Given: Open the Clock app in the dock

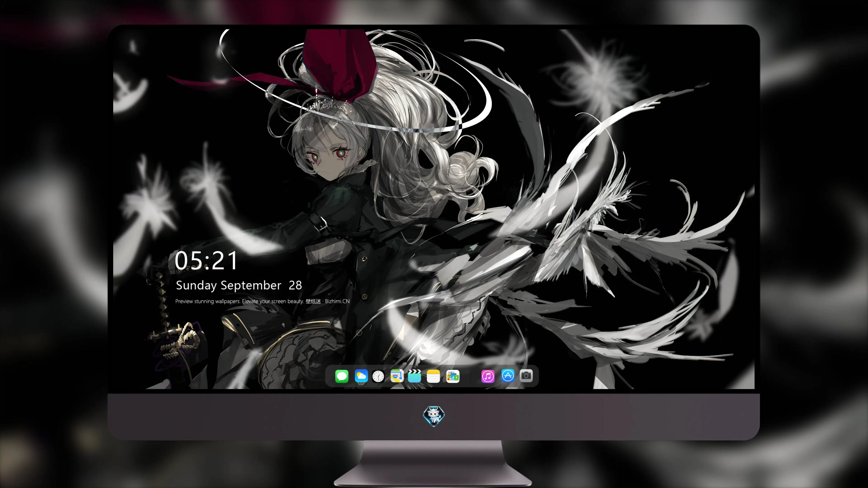Looking at the screenshot, I should pyautogui.click(x=378, y=376).
